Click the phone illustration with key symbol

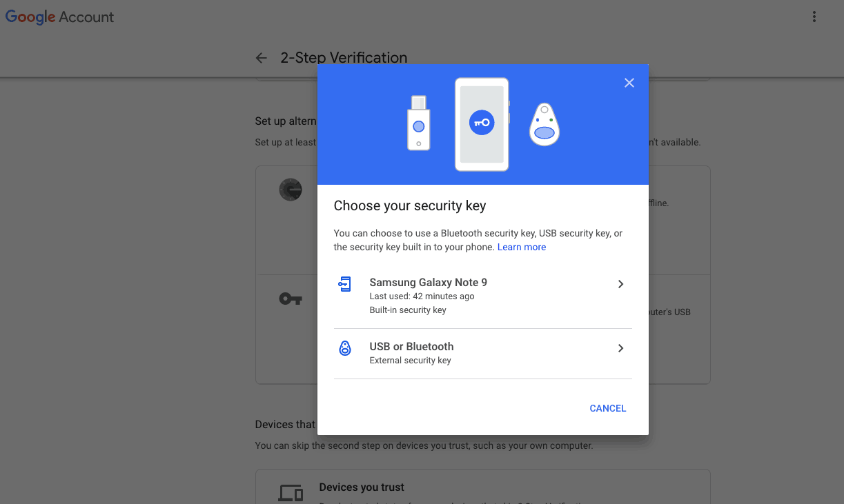482,124
